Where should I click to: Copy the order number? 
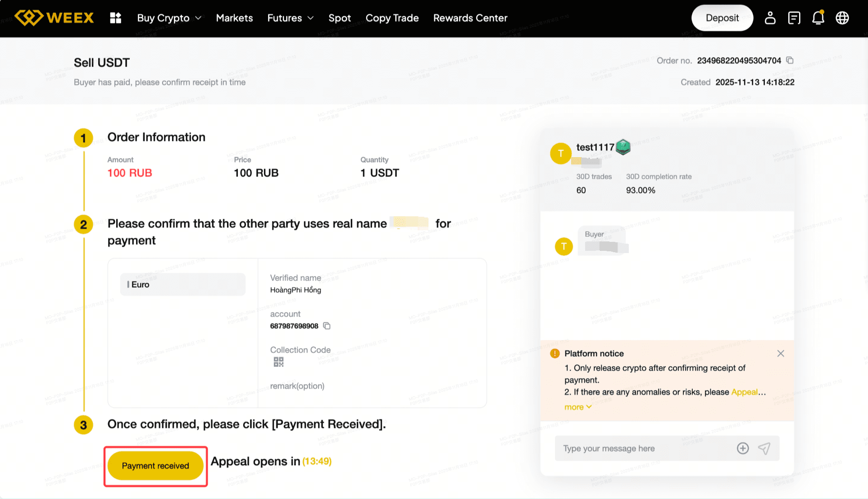[790, 60]
